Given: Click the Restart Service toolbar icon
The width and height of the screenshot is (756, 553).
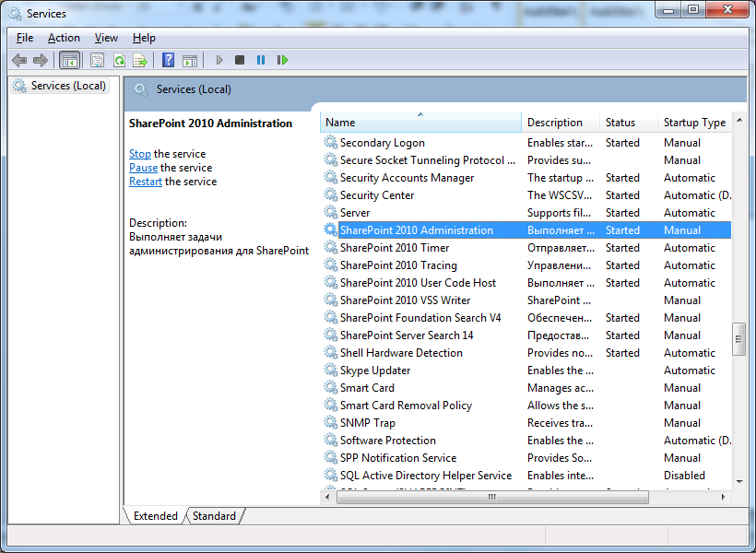Looking at the screenshot, I should click(x=282, y=60).
